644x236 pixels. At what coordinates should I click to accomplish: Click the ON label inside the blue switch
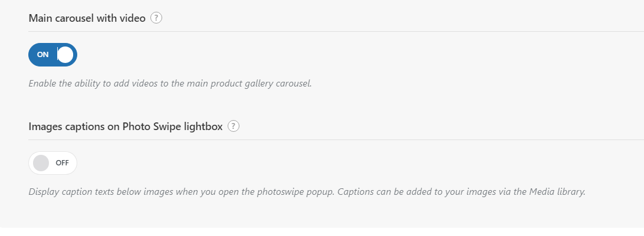point(42,55)
